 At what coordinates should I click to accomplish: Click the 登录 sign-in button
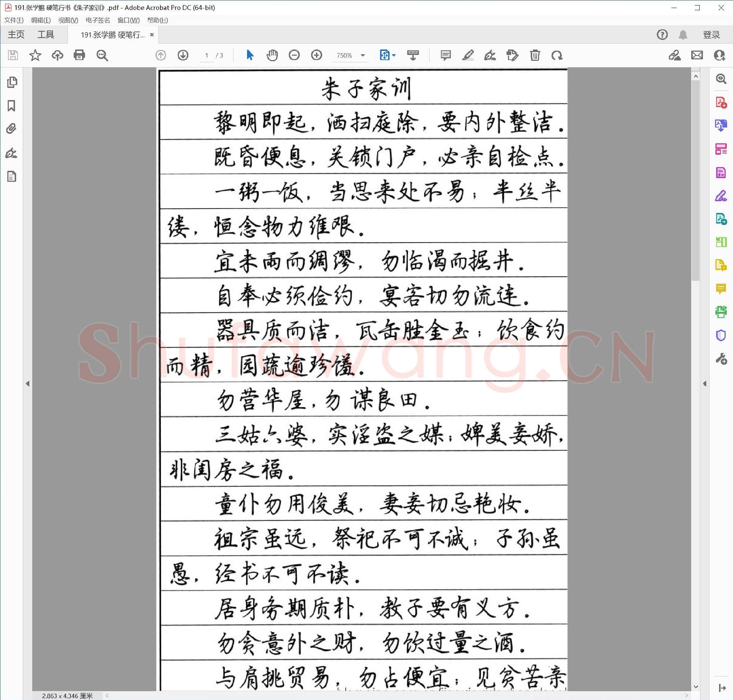[711, 34]
